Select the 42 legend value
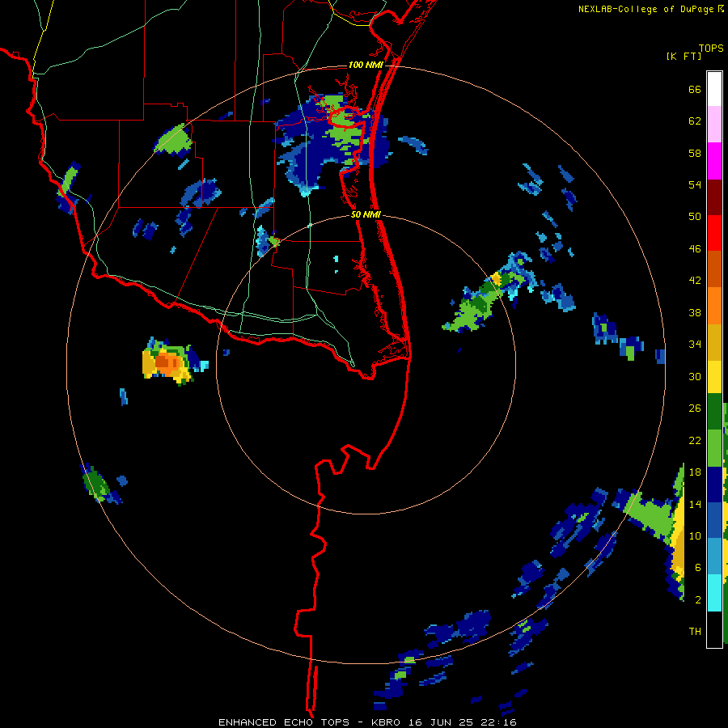This screenshot has height=728, width=728. pyautogui.click(x=695, y=281)
